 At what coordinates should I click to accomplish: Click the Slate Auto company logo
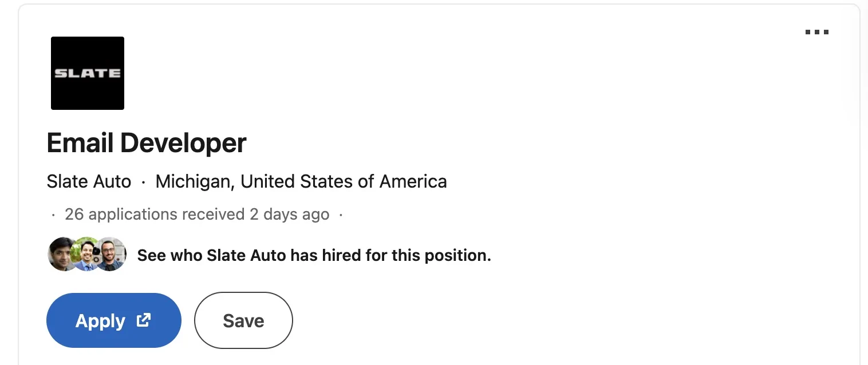87,73
